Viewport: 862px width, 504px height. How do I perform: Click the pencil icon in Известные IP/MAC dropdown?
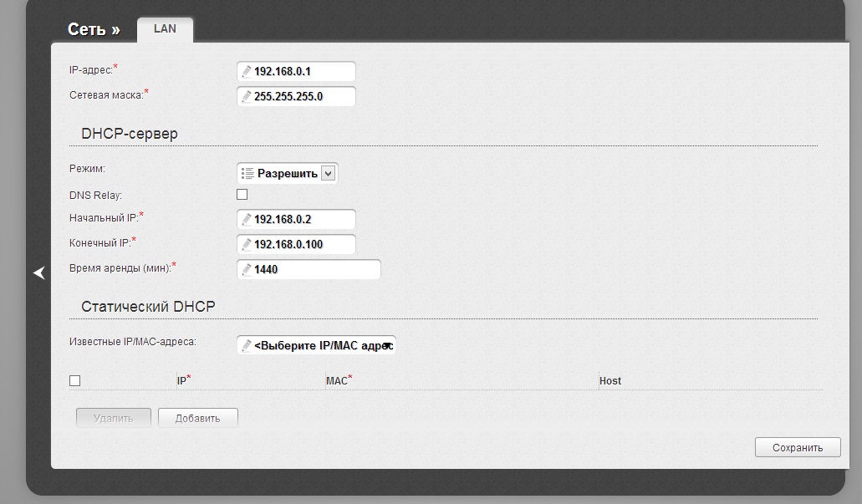(x=247, y=345)
